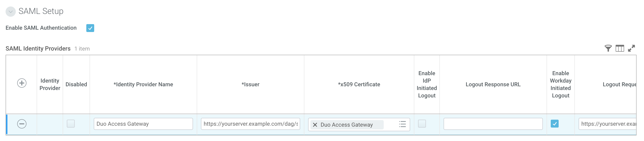Remove the Duo Access Gateway certificate tag

316,125
